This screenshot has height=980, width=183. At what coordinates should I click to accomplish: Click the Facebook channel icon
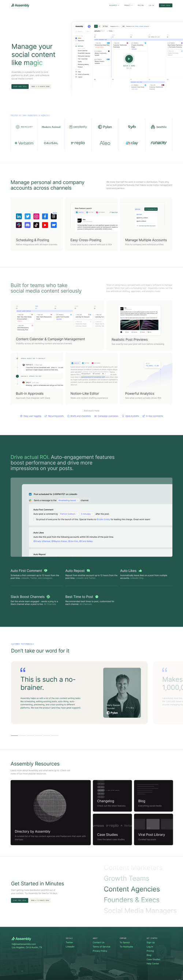[x=45, y=216]
